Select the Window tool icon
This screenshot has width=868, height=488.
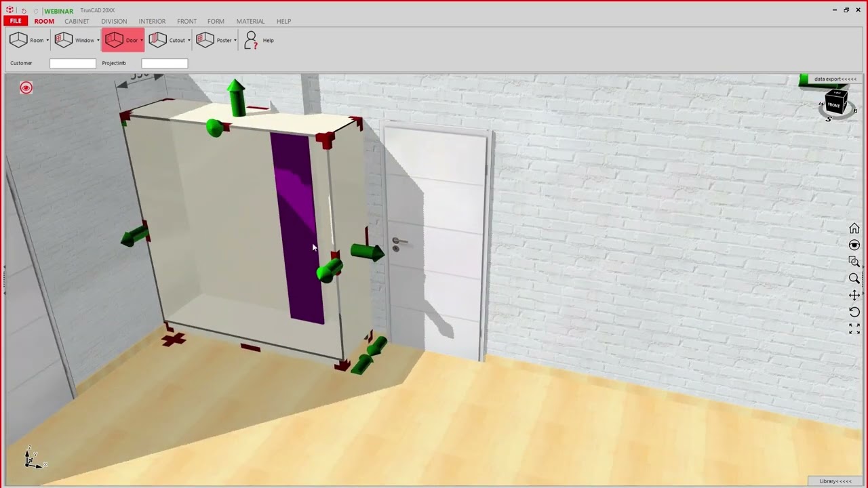(63, 40)
